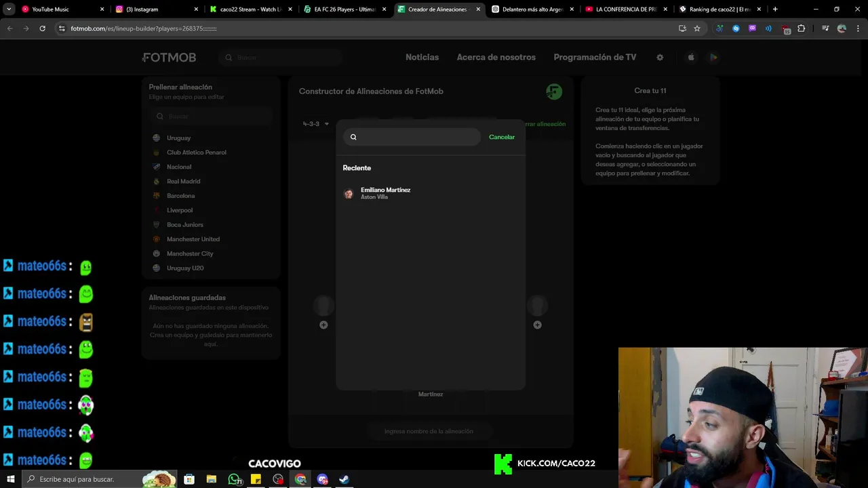The width and height of the screenshot is (868, 488).
Task: Click the Borrar alineación link
Action: pyautogui.click(x=545, y=124)
